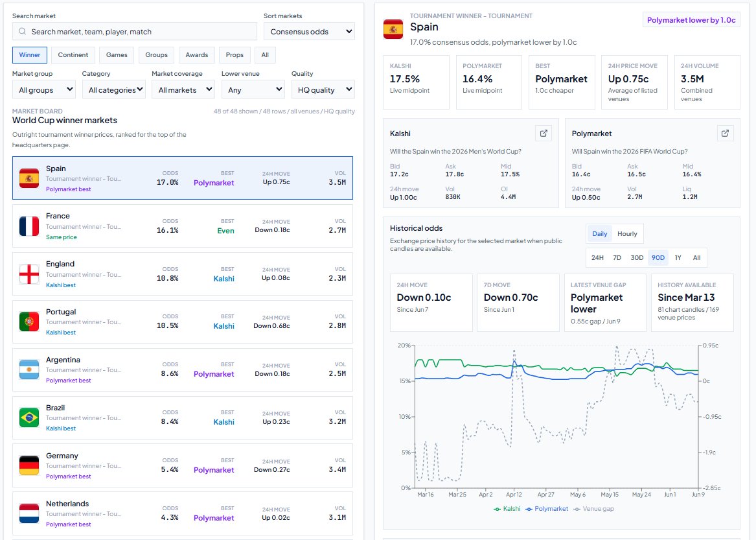Toggle Polymarket series in chart legend
The height and width of the screenshot is (540, 756).
pos(547,509)
